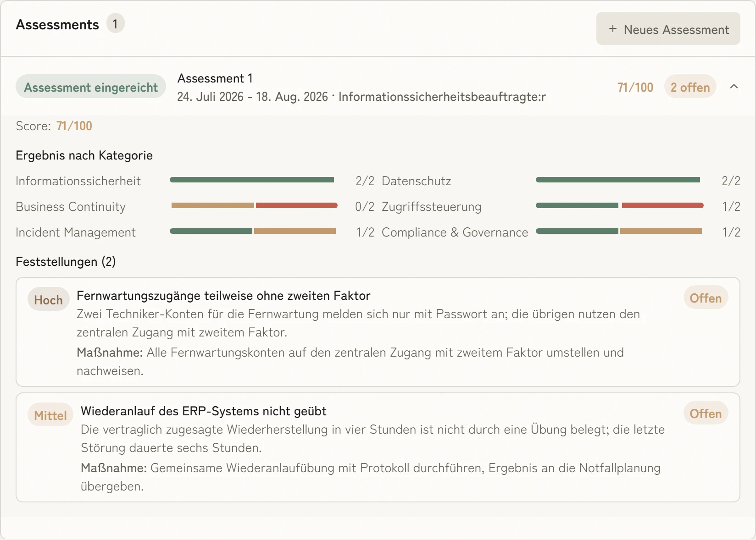
Task: Click the 1/2 Zugriffssteuerung score
Action: (731, 207)
